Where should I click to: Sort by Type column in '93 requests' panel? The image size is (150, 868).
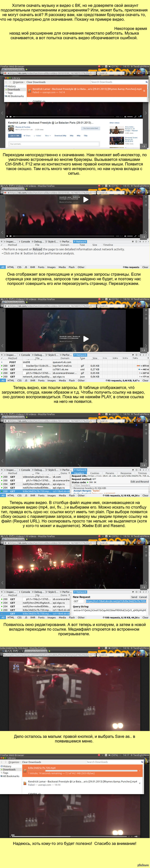pos(82,358)
